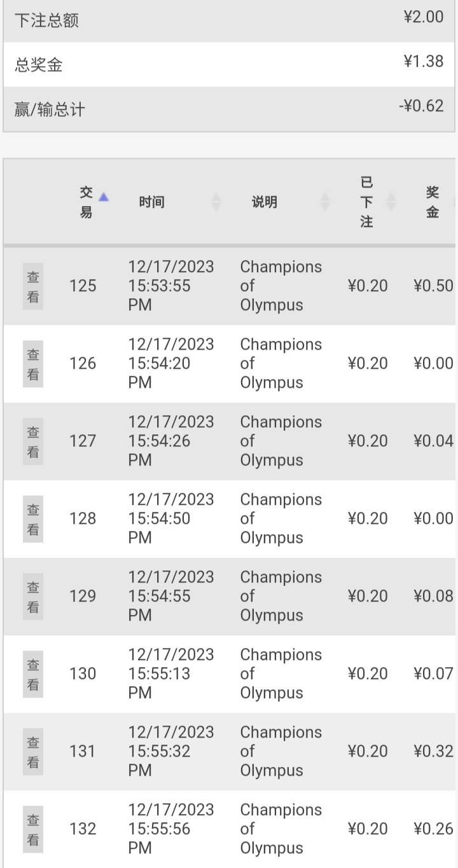
Task: Click the 交易 column header
Action: click(86, 202)
